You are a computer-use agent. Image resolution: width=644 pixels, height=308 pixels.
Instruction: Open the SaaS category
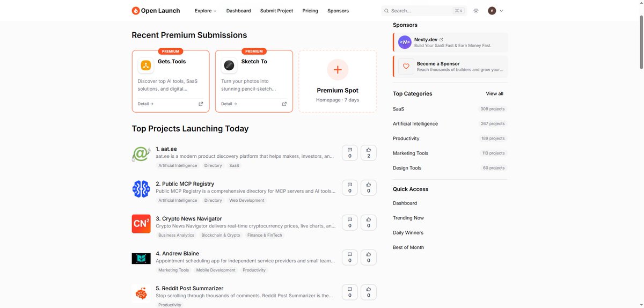coord(398,109)
